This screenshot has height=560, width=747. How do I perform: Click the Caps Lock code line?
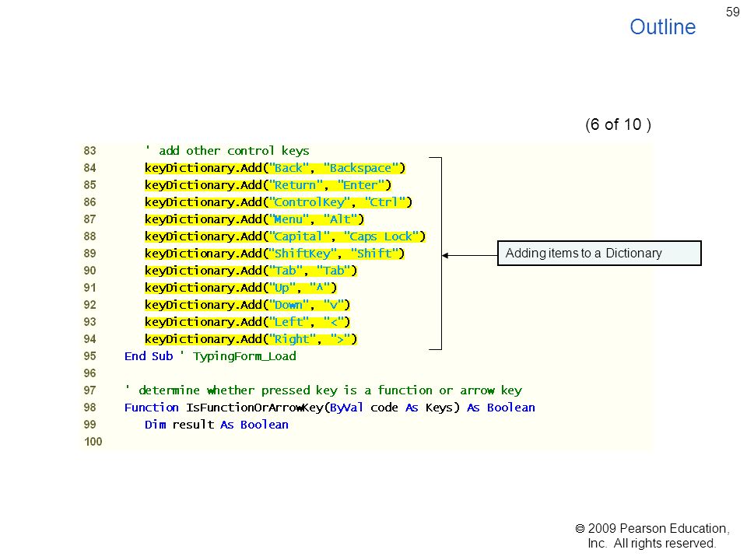pyautogui.click(x=285, y=236)
